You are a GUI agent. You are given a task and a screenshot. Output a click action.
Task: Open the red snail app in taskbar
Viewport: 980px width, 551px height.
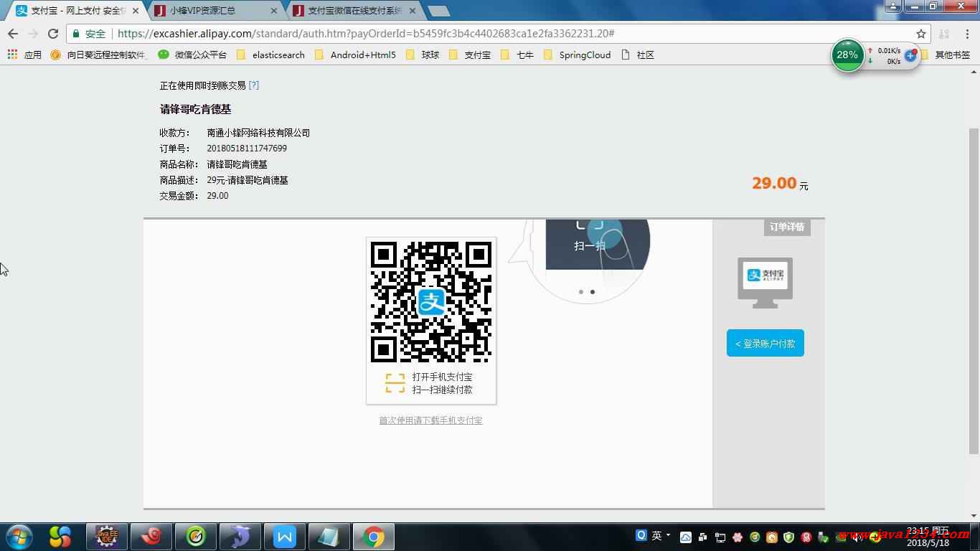click(x=151, y=537)
